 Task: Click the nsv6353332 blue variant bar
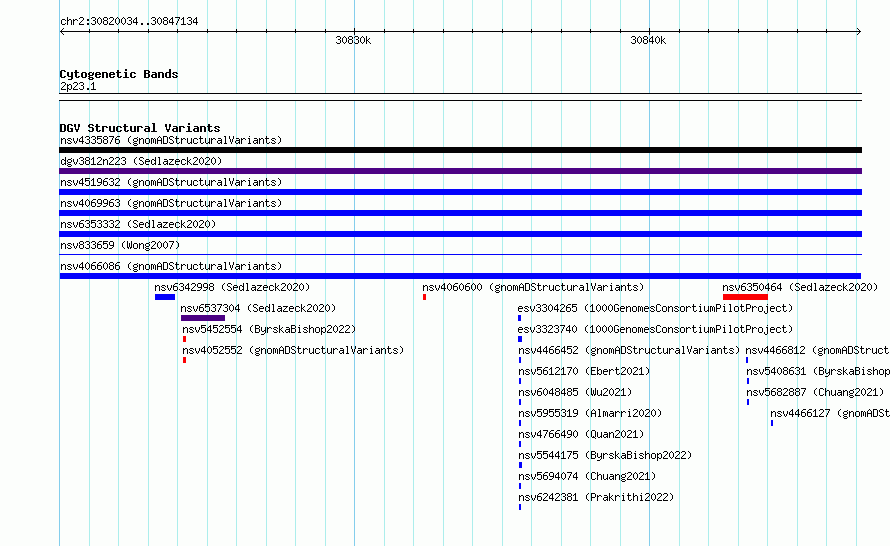click(460, 234)
